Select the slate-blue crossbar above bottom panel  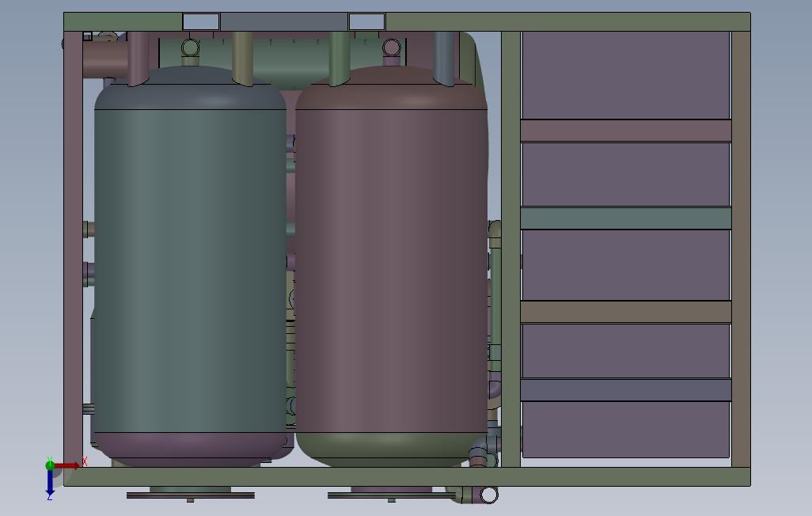point(625,389)
